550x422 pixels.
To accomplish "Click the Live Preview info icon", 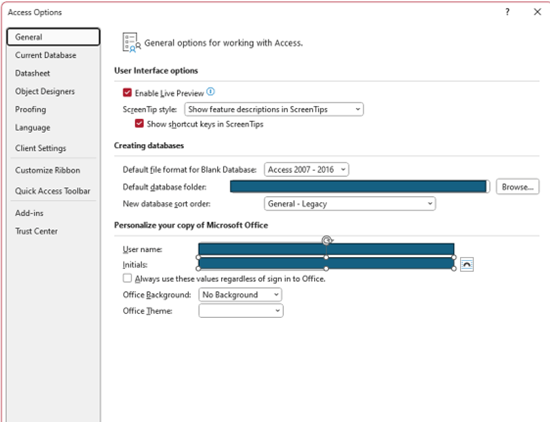I will point(210,92).
